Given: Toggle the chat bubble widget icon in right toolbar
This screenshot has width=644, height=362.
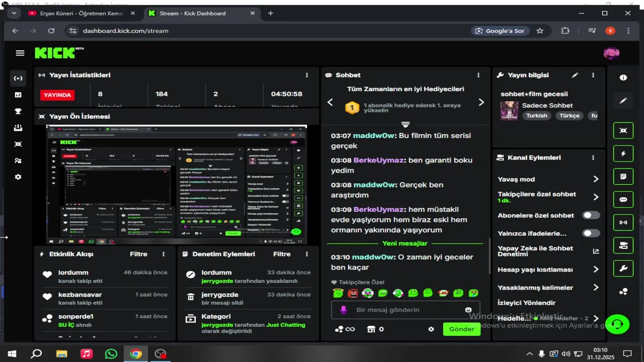Looking at the screenshot, I should 623,199.
